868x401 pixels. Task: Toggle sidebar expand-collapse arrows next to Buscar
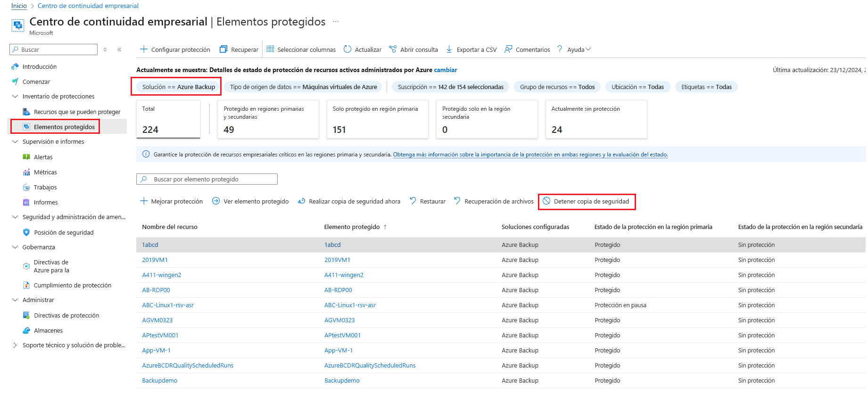(105, 49)
